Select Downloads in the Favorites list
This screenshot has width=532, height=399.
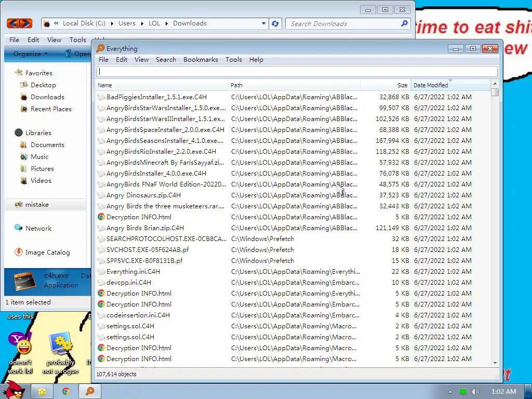click(x=47, y=97)
